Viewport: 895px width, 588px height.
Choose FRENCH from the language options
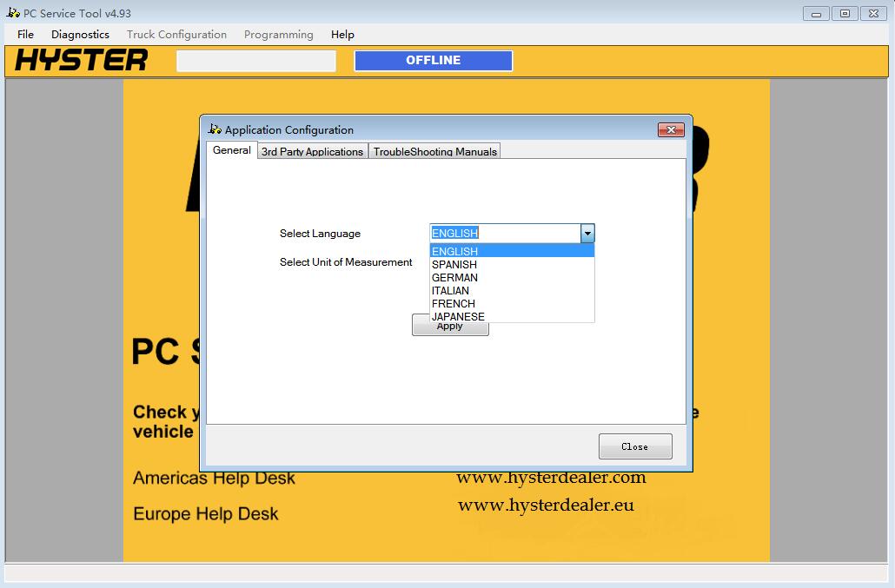click(x=452, y=303)
